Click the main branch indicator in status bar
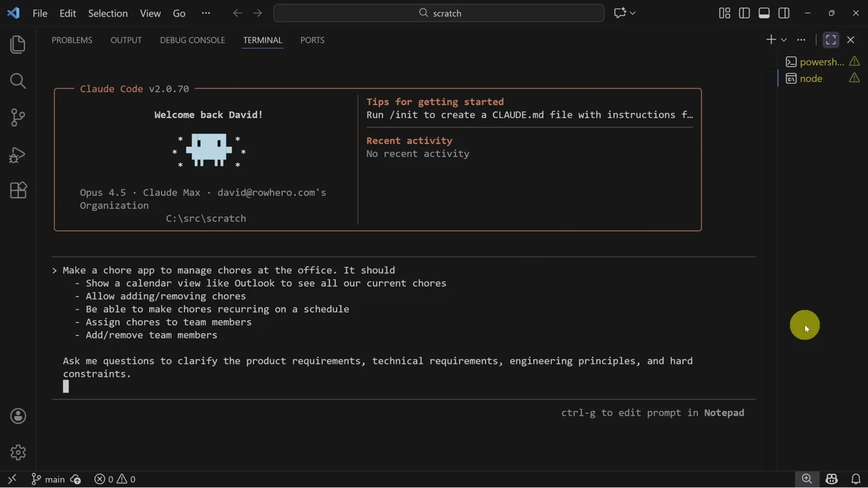868x488 pixels. pos(48,479)
